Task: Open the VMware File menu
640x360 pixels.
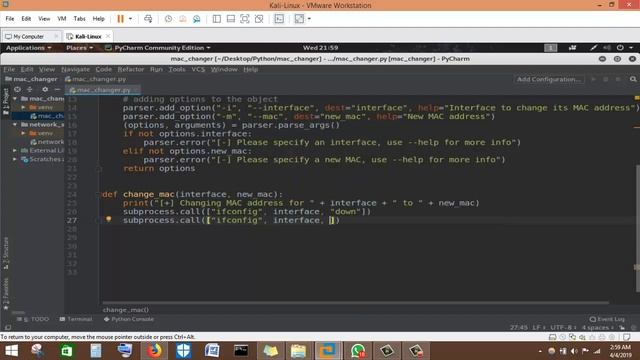Action: click(x=10, y=19)
